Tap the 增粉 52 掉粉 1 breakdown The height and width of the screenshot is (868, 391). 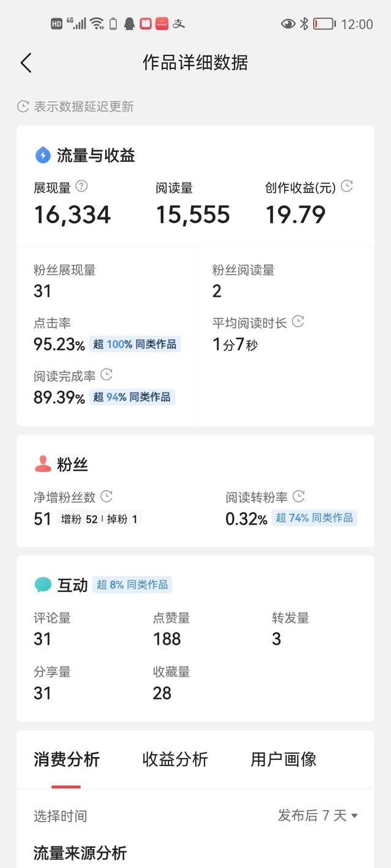[x=100, y=519]
